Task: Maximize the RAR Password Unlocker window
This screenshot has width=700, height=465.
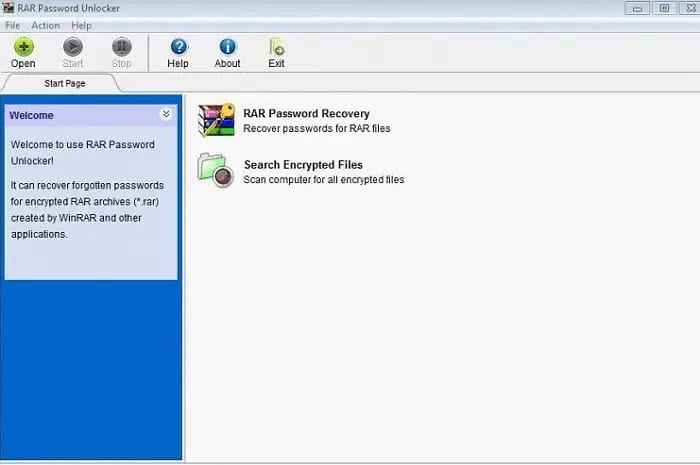Action: [664, 8]
